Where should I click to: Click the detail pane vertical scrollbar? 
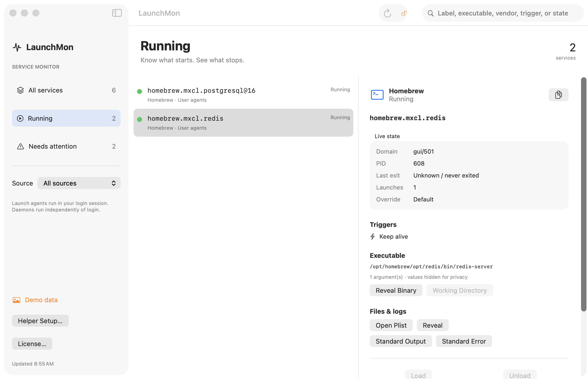pyautogui.click(x=584, y=194)
